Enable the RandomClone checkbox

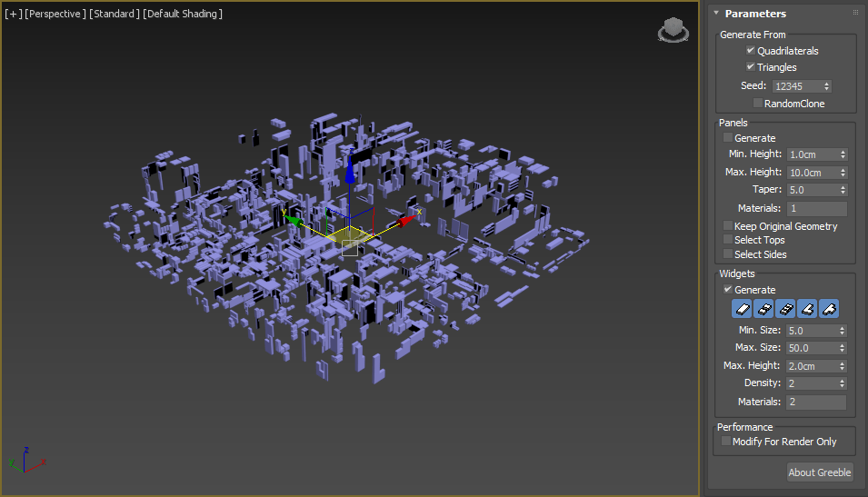pos(758,103)
